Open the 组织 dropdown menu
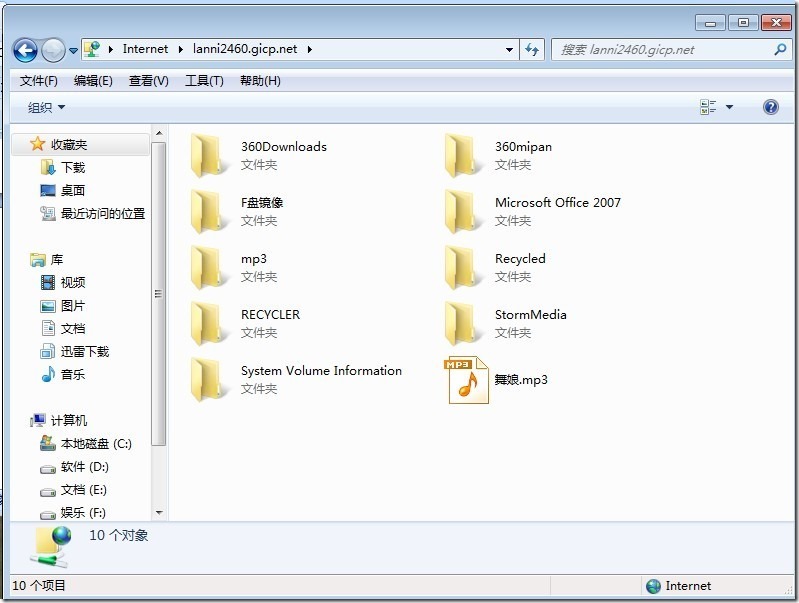Viewport: 799px width, 603px height. click(x=46, y=108)
